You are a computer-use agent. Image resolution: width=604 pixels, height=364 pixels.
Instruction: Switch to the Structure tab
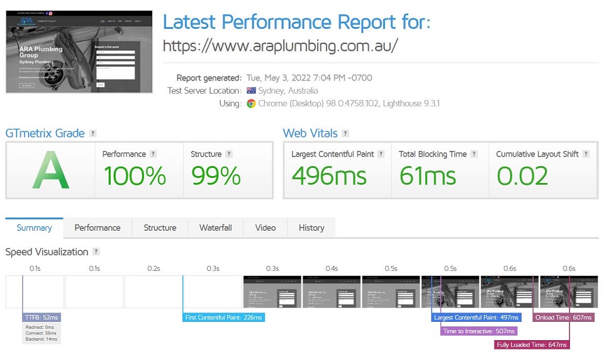pyautogui.click(x=160, y=228)
